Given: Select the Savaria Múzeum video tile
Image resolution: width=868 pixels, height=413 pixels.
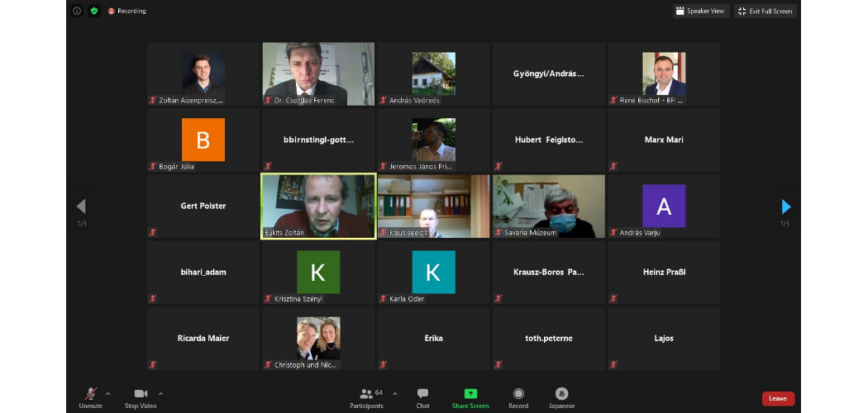Looking at the screenshot, I should pyautogui.click(x=549, y=206).
